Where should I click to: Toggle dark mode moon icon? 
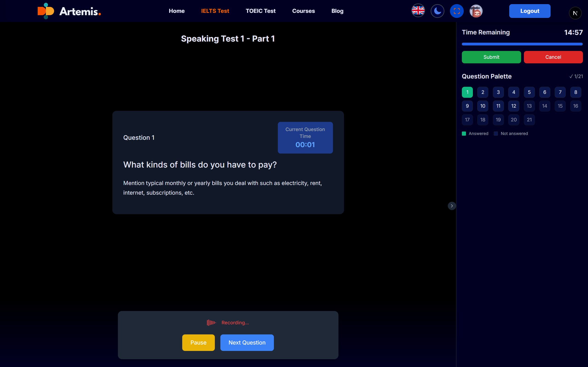tap(437, 11)
